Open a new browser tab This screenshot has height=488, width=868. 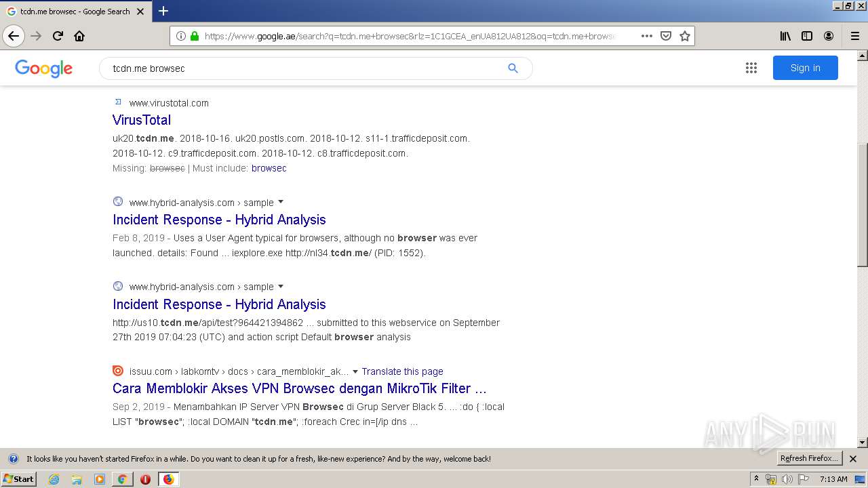point(163,11)
